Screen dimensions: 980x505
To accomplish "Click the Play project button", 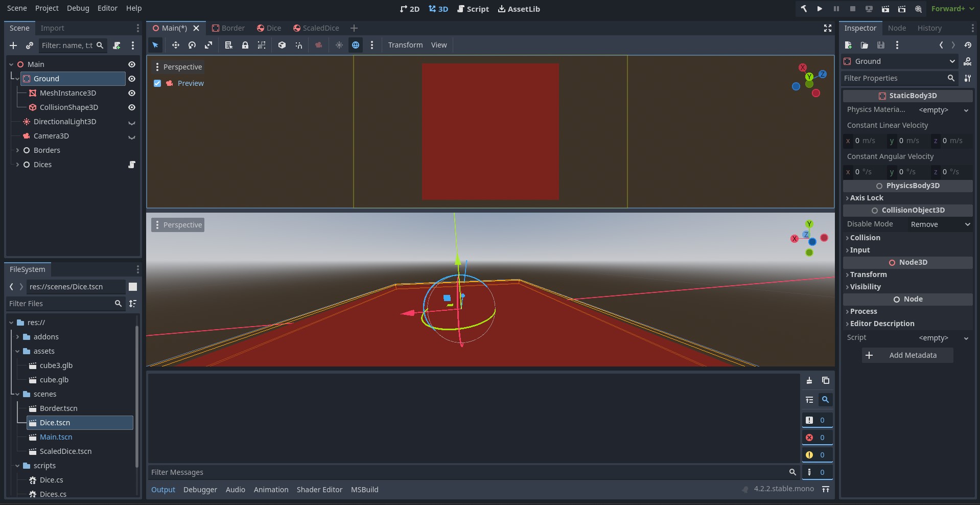I will pos(820,9).
